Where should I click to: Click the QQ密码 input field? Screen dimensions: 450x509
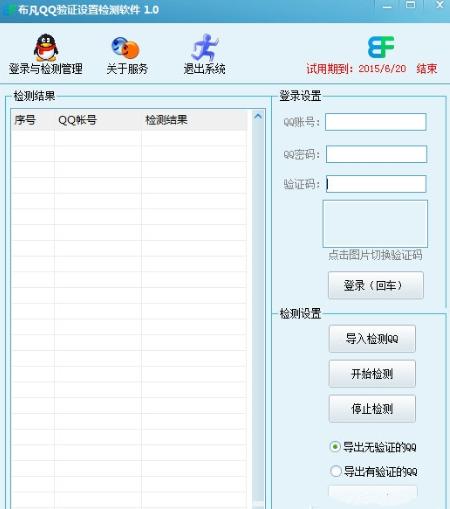pyautogui.click(x=376, y=154)
